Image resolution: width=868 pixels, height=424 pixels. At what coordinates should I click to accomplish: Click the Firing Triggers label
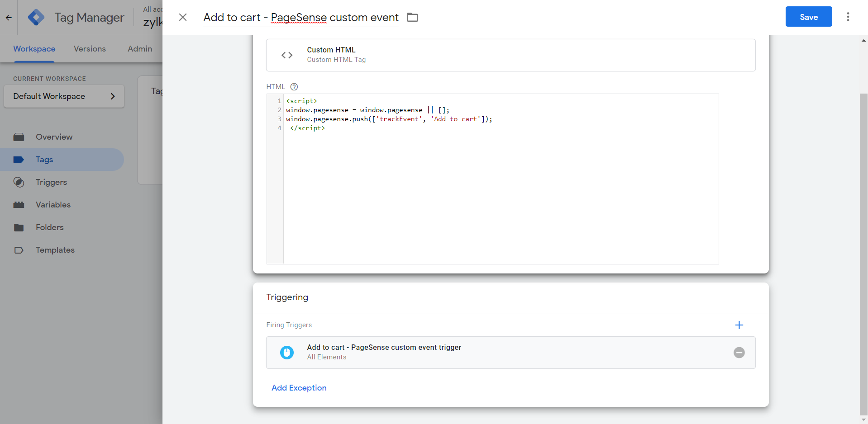[x=289, y=325]
